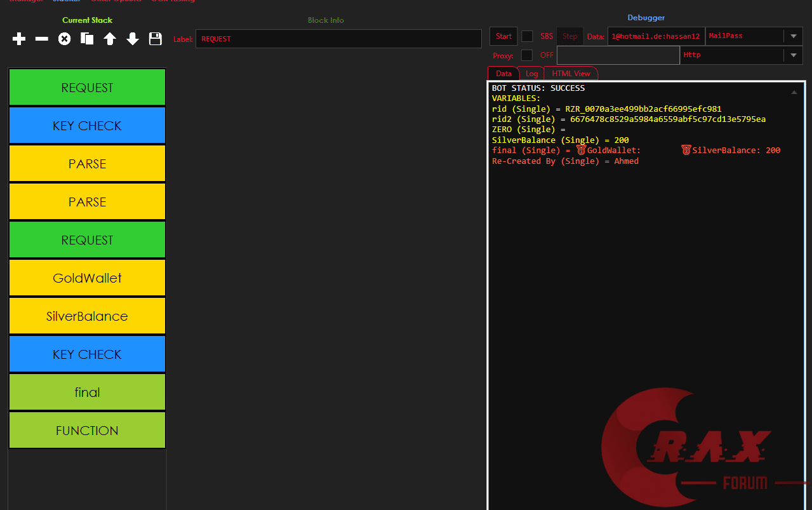Clear the stack with the X icon

pos(64,39)
